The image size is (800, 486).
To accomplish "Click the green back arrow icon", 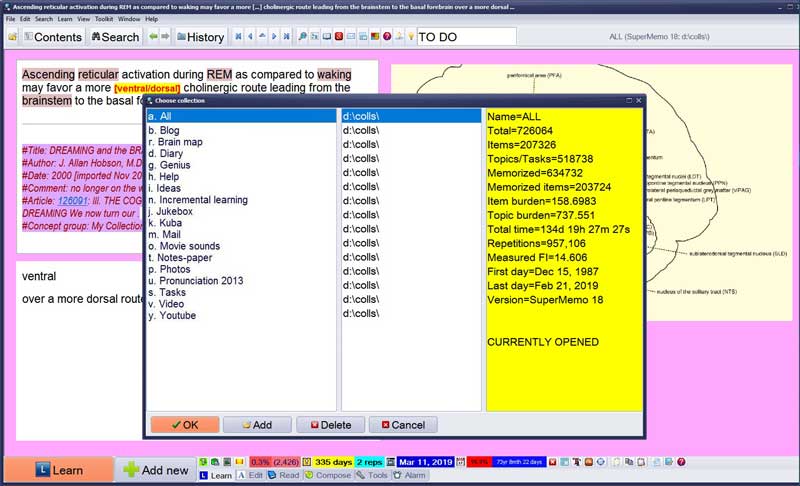I will pyautogui.click(x=153, y=37).
